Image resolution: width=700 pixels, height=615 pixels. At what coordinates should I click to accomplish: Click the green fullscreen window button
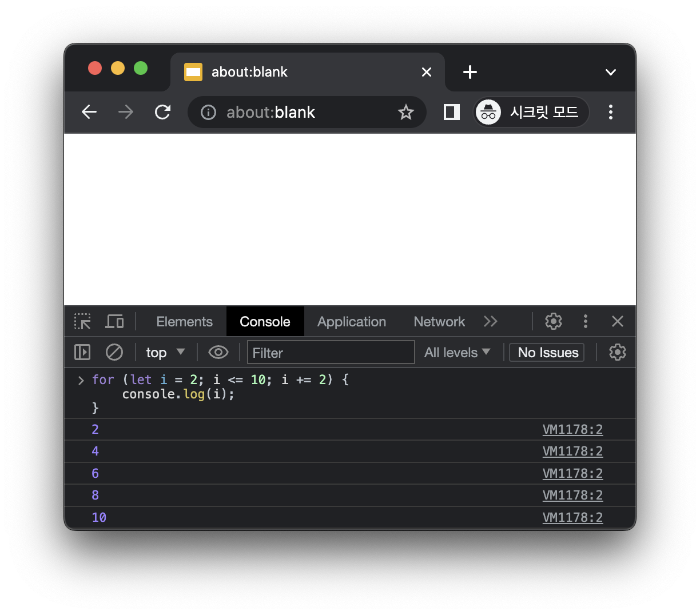(141, 69)
